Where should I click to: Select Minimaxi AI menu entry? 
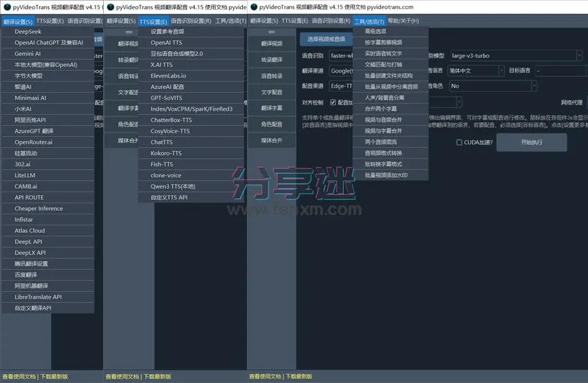pyautogui.click(x=48, y=98)
